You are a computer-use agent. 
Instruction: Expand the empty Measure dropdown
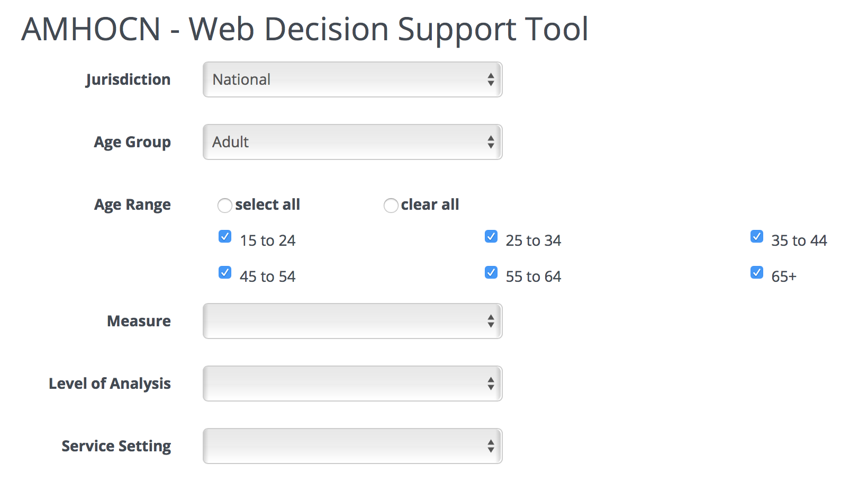(x=352, y=321)
